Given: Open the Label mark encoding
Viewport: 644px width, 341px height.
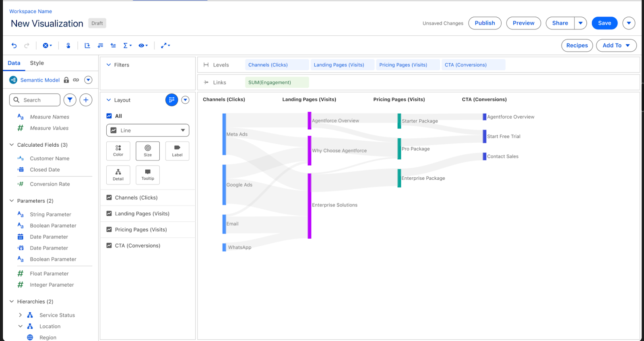Looking at the screenshot, I should pyautogui.click(x=177, y=151).
